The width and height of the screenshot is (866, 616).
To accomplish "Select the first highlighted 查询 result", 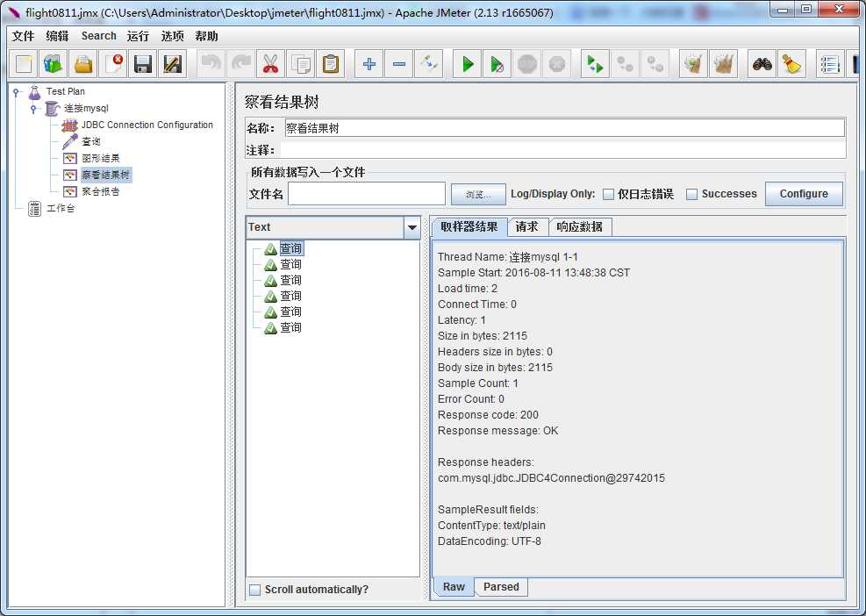I will tap(291, 248).
